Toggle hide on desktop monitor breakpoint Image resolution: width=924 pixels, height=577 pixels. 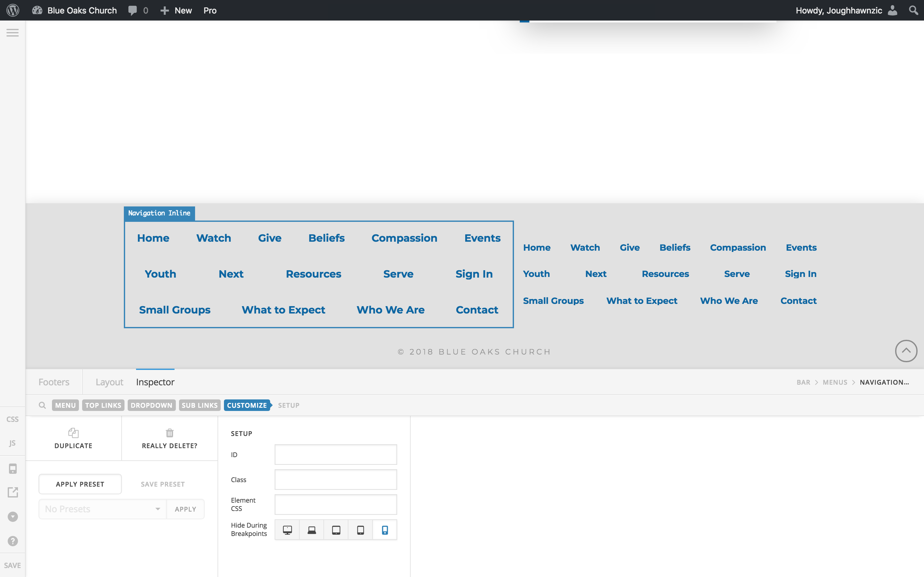tap(287, 530)
